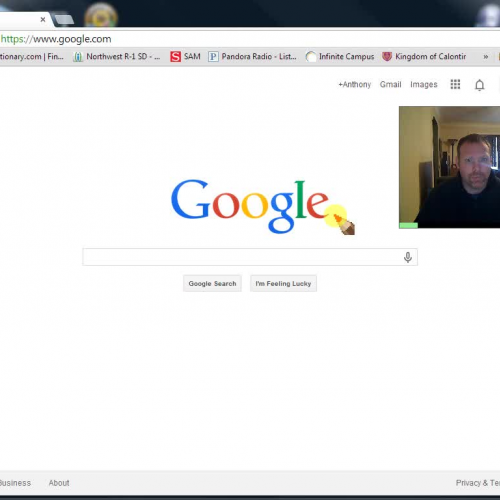
Task: Click the webcam video overlay
Action: pyautogui.click(x=449, y=167)
